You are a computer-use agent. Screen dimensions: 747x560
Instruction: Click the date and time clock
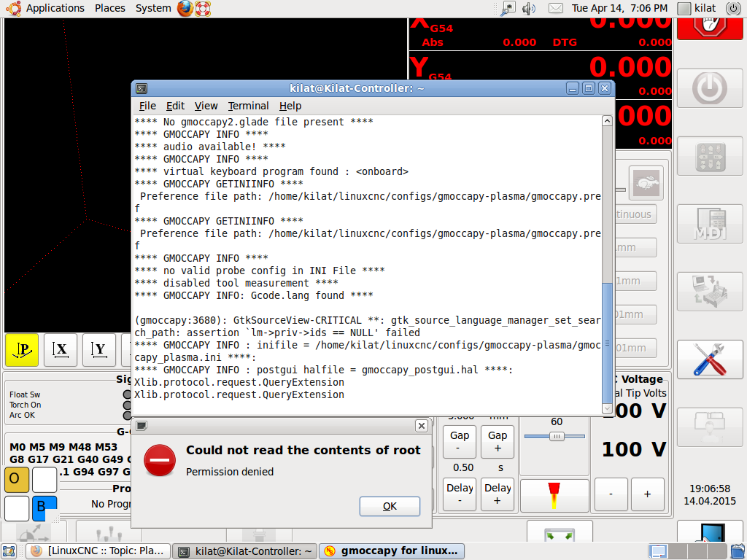pyautogui.click(x=619, y=8)
